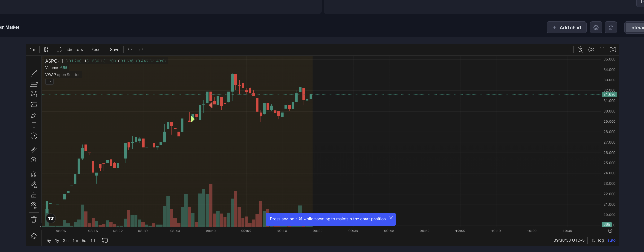
Task: Dismiss the zoom hint notification
Action: [391, 218]
